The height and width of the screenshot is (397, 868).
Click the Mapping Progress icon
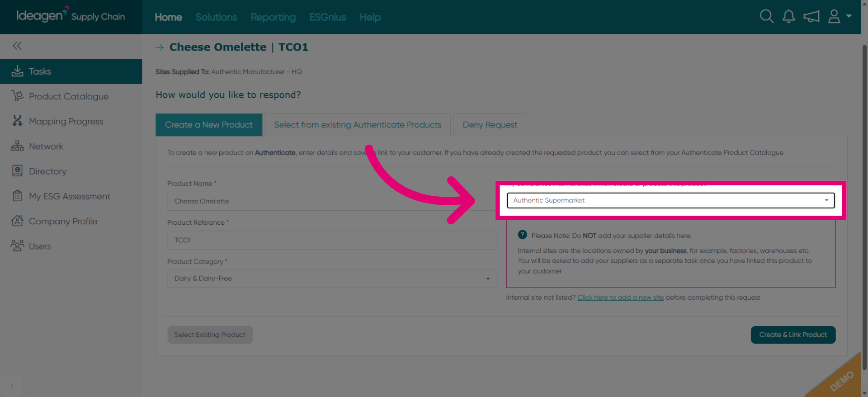coord(17,121)
